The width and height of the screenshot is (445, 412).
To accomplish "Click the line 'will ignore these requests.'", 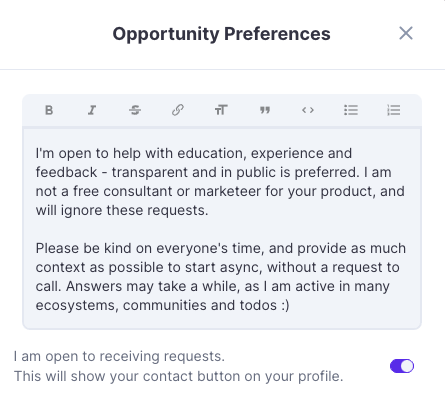I will 122,210.
